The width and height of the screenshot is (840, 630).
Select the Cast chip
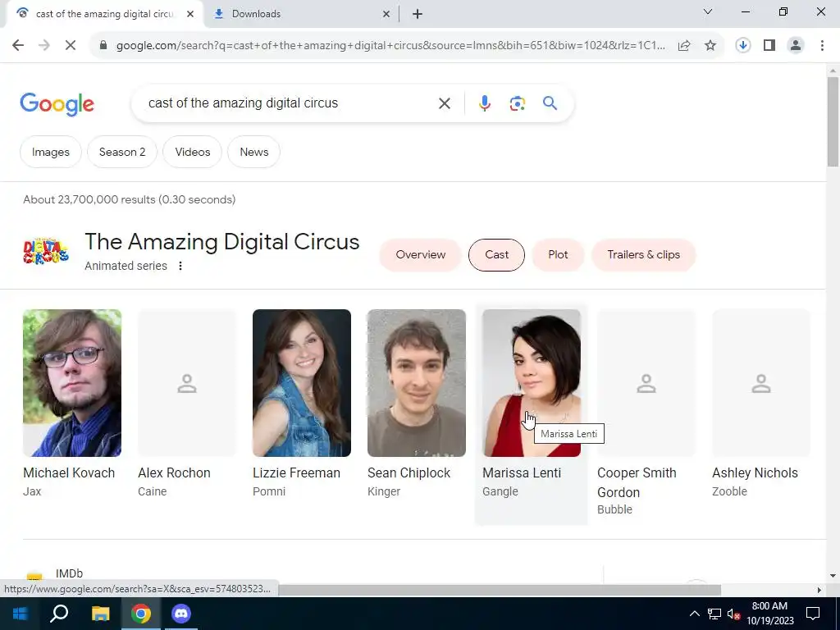point(496,254)
